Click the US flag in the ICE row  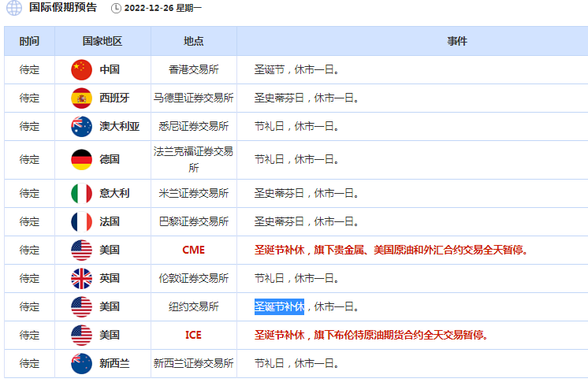pos(82,335)
